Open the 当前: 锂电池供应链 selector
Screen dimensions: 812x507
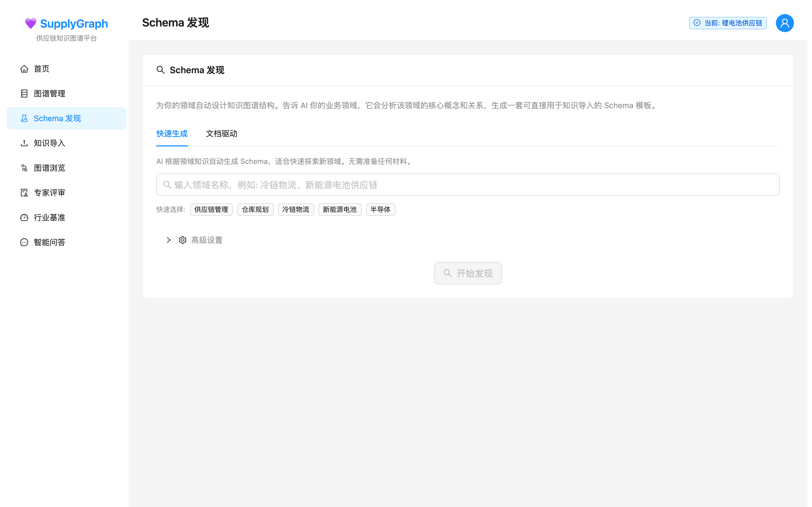727,23
